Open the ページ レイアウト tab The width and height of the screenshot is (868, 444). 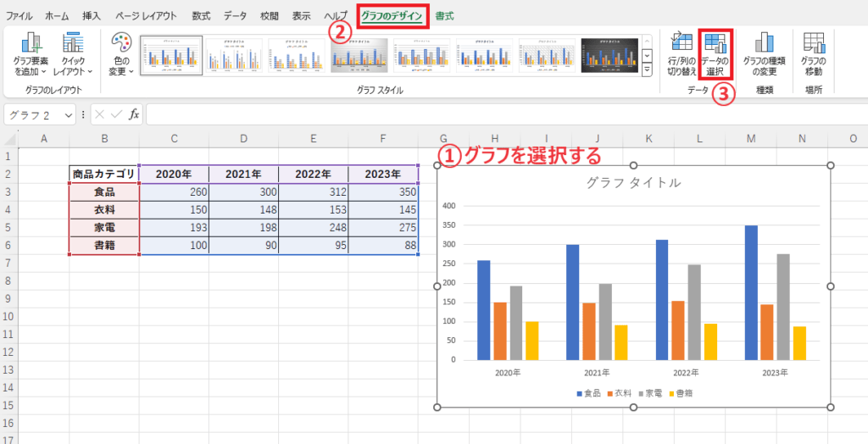146,16
